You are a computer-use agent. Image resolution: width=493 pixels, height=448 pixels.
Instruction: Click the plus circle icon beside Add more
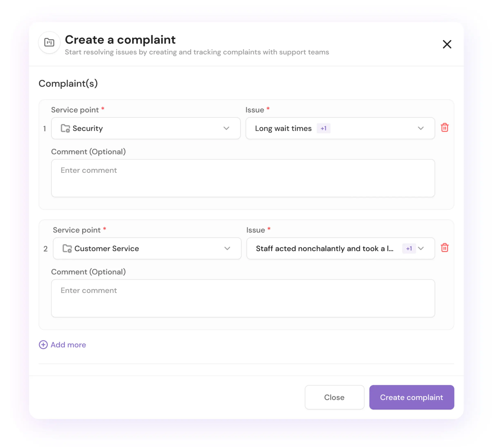[x=43, y=345]
